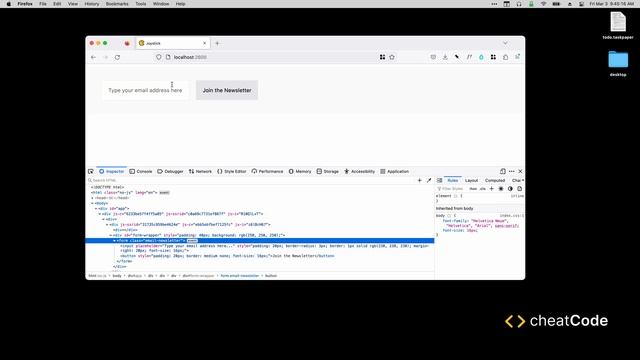Open the Application panel

pos(394,171)
